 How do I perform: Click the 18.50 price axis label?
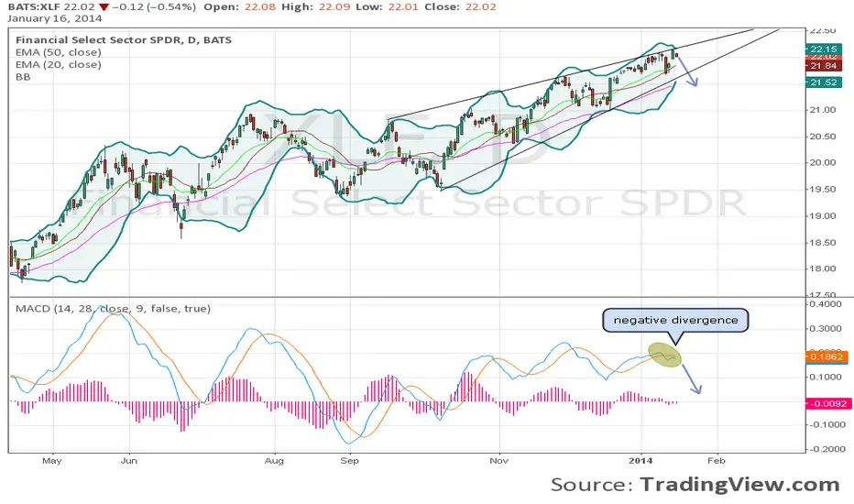[823, 243]
